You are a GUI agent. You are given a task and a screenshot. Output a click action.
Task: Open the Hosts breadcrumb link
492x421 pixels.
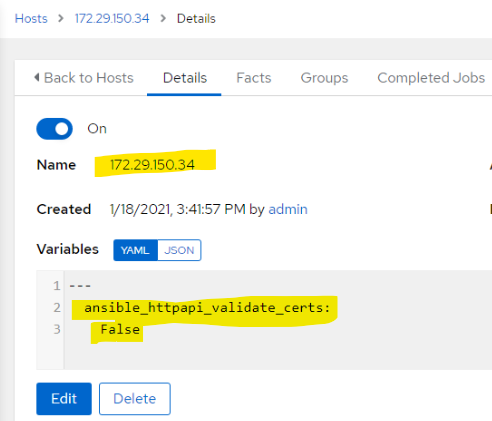coord(31,19)
